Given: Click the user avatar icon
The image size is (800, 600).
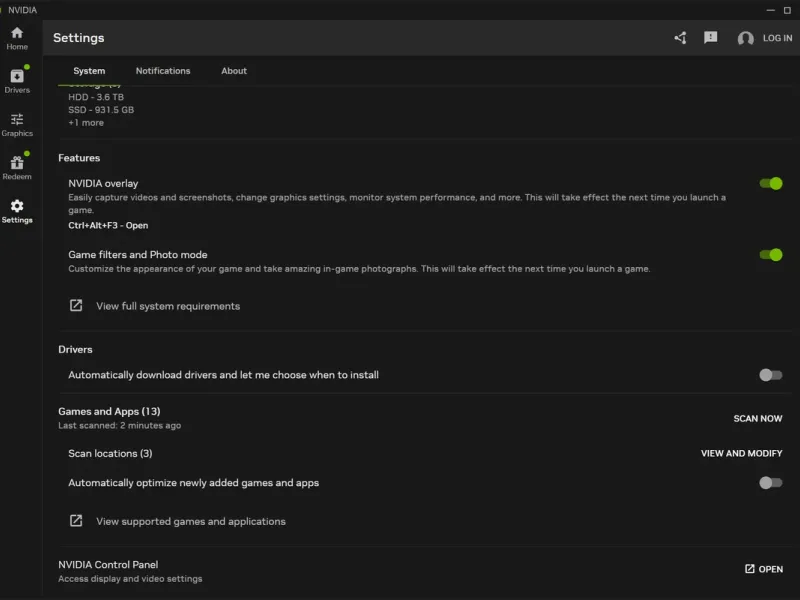Looking at the screenshot, I should pyautogui.click(x=745, y=38).
